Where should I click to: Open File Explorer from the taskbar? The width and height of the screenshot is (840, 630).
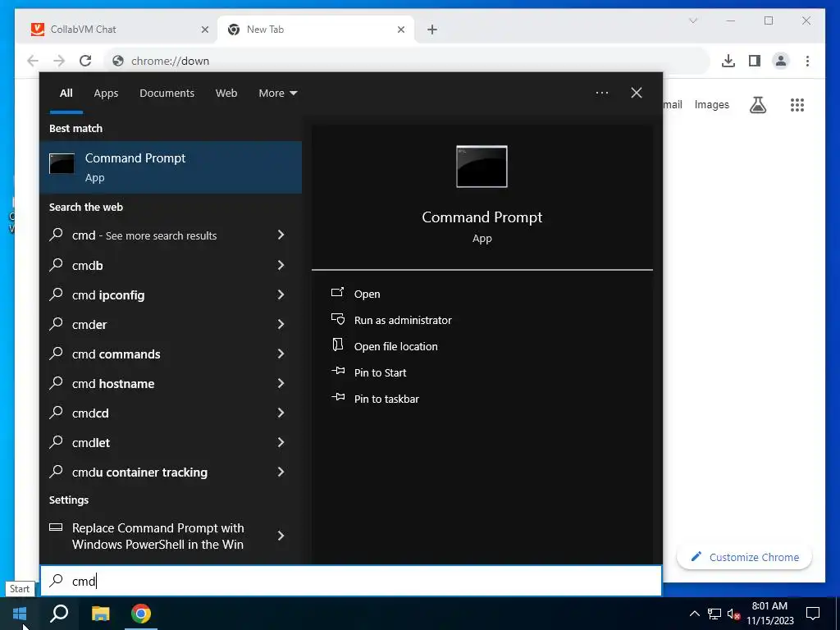[x=100, y=614]
